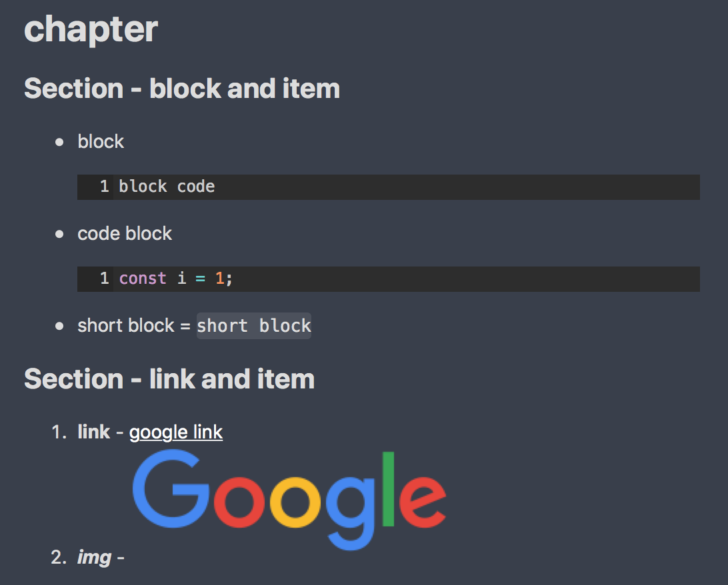Click line number beside "block code"
Screen dimensions: 728x585
tap(105, 187)
